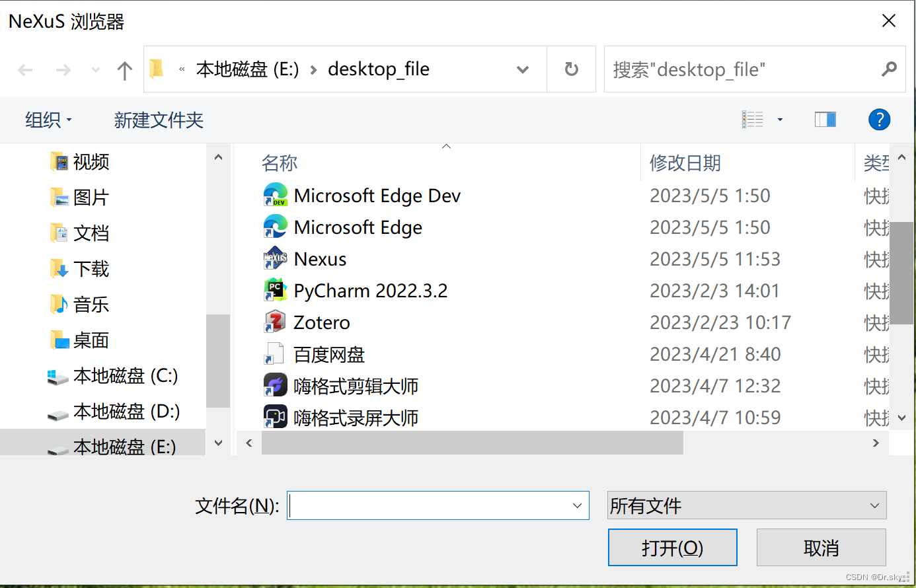
Task: Toggle the preview pane icon
Action: point(825,120)
